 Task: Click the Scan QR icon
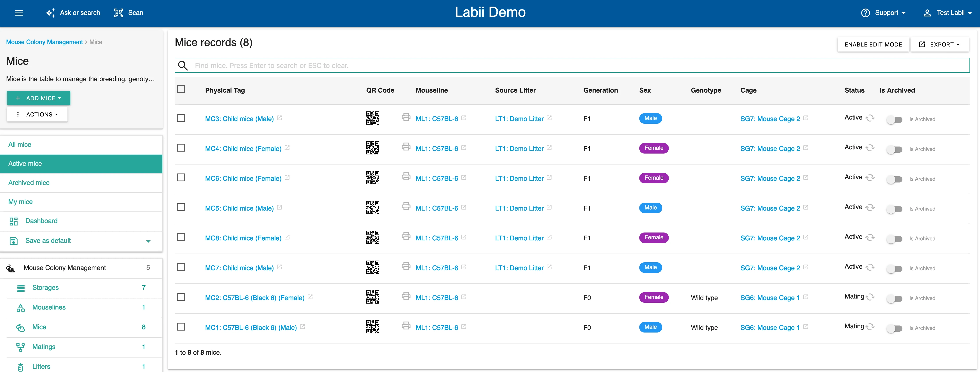coord(119,13)
